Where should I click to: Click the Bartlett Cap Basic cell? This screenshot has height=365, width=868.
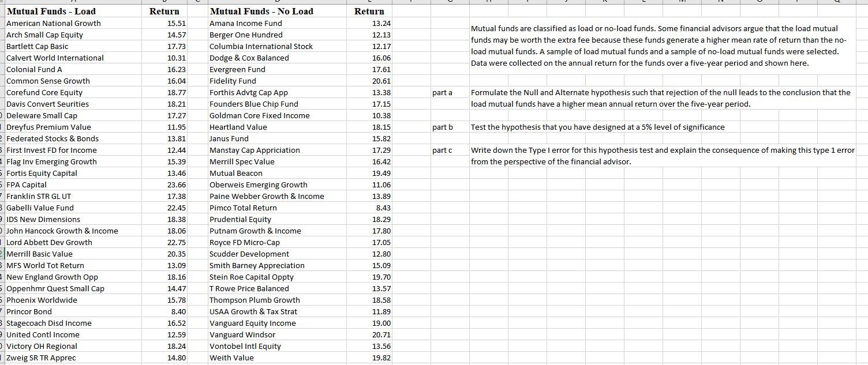[x=72, y=46]
